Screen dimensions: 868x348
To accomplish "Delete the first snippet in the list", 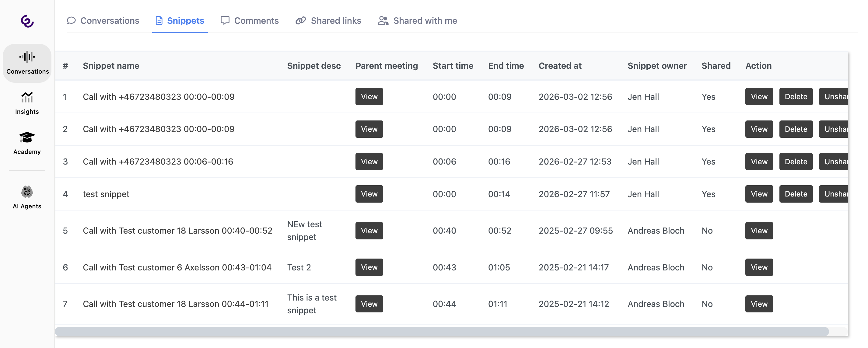I will click(796, 97).
